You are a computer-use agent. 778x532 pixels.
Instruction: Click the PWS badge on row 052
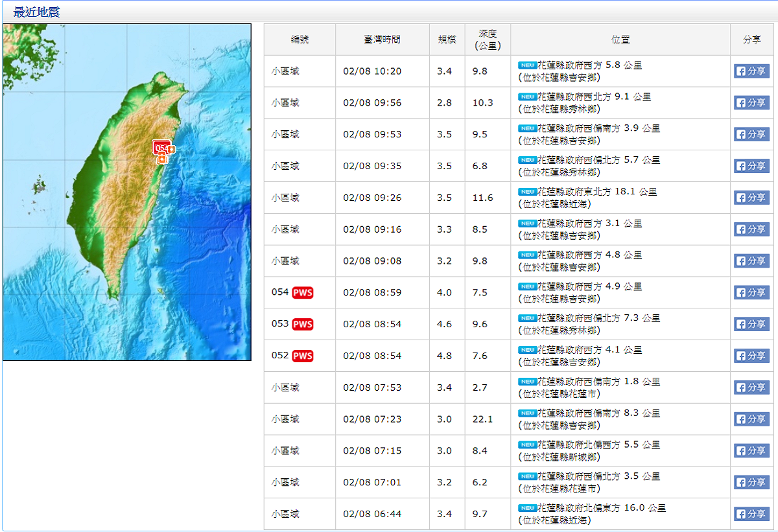pyautogui.click(x=303, y=356)
